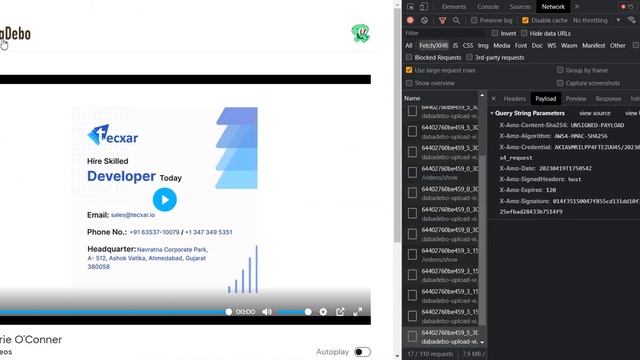Enable Capture screenshots checkbox
Screen dimensions: 640x360
pos(560,83)
